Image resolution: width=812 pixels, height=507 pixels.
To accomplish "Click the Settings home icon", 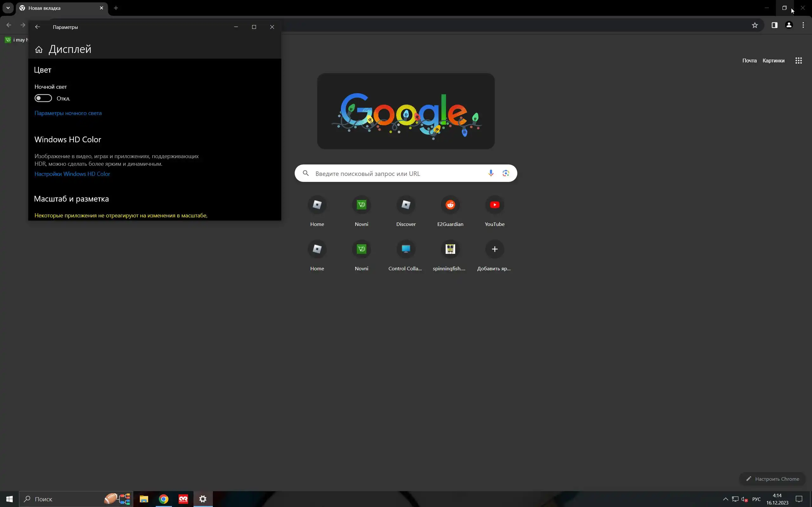I will point(39,50).
